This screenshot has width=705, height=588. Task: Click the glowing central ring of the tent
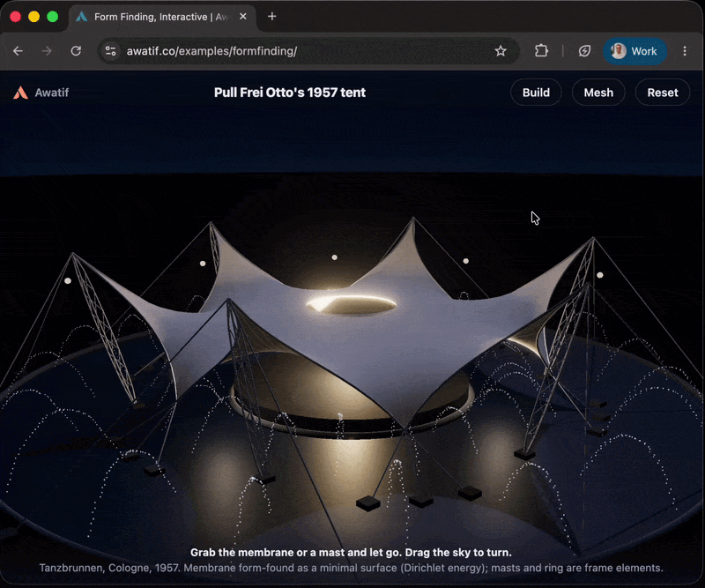(351, 304)
